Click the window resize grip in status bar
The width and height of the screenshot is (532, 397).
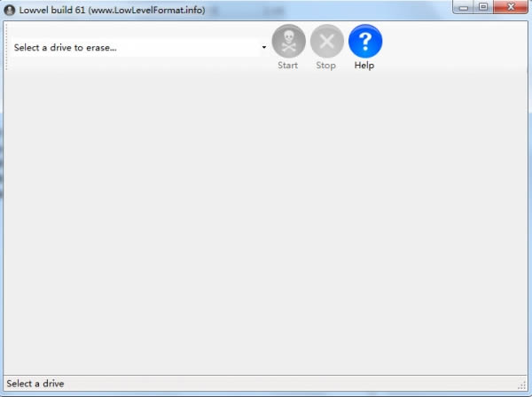pyautogui.click(x=522, y=385)
